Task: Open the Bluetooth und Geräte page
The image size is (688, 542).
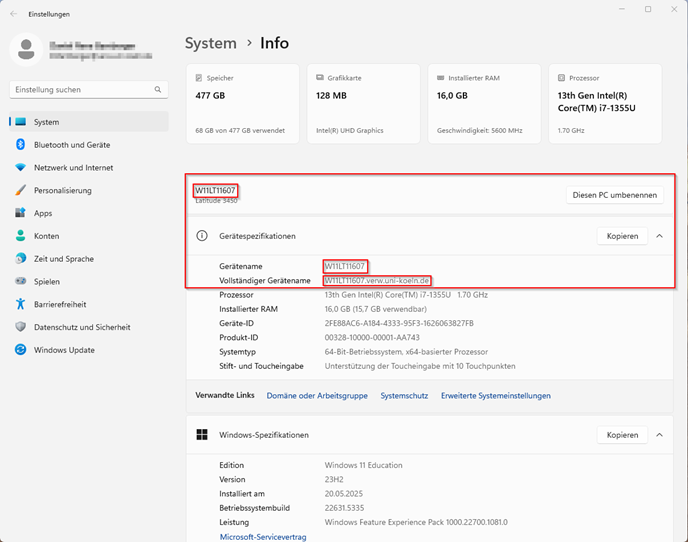Action: [x=89, y=145]
